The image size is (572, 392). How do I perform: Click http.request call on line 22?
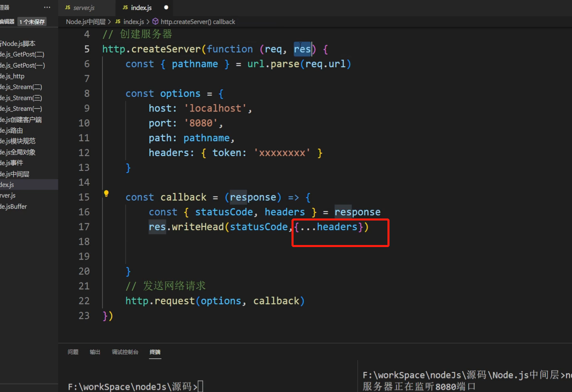[160, 301]
